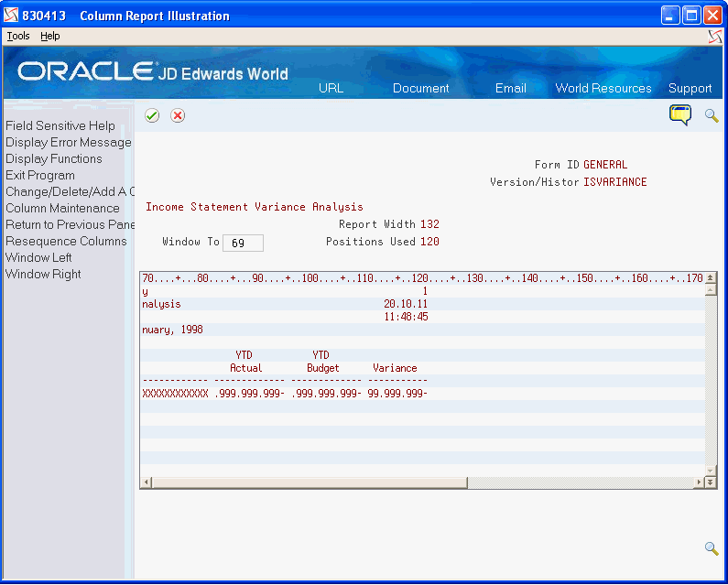The image size is (728, 585).
Task: Select Return to Previous Panel
Action: [x=70, y=224]
